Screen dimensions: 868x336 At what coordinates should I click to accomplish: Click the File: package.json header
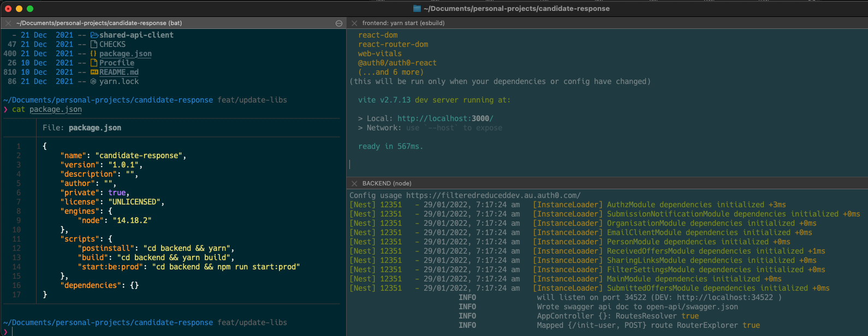[82, 128]
